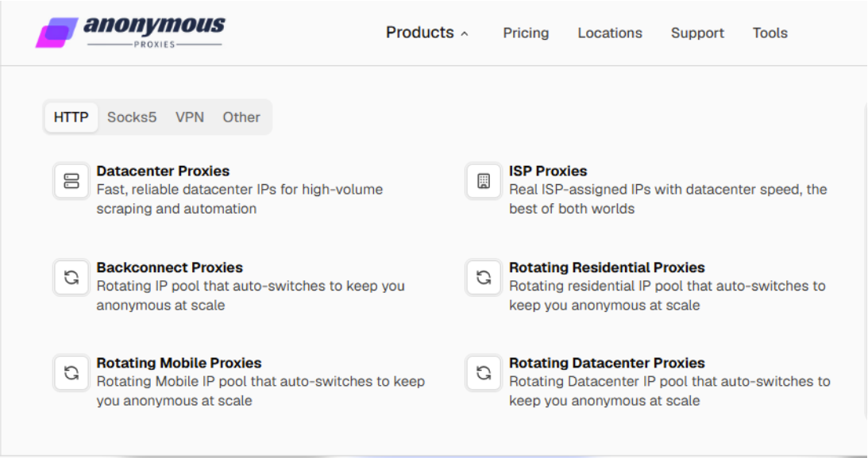Open the Datacenter Proxies link
Image resolution: width=868 pixels, height=458 pixels.
pyautogui.click(x=163, y=171)
